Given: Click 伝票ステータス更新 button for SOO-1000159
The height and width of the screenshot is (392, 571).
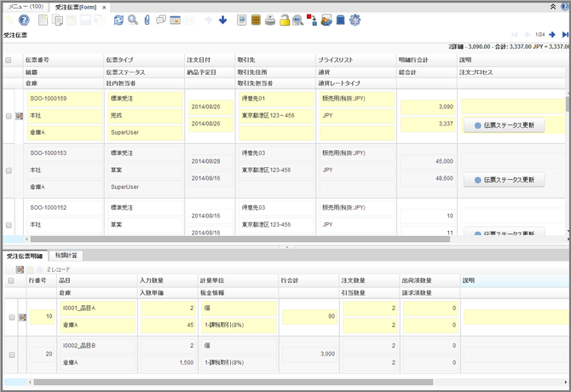Looking at the screenshot, I should point(504,125).
